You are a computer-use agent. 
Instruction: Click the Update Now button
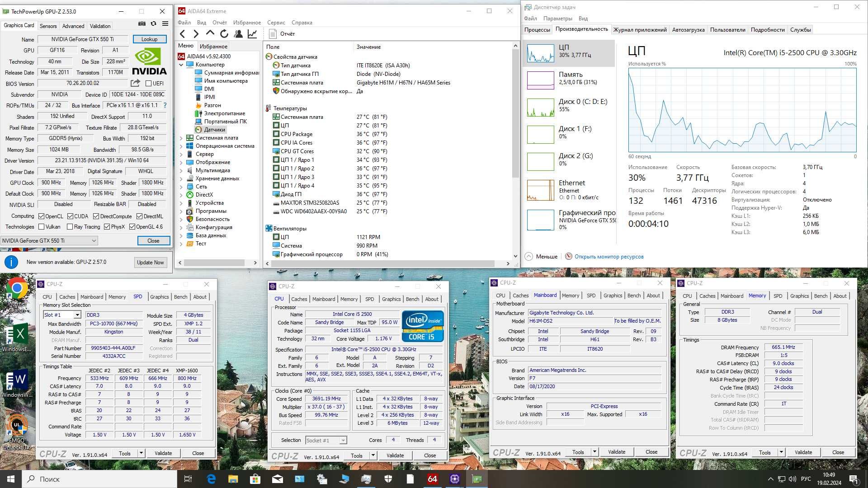[151, 263]
